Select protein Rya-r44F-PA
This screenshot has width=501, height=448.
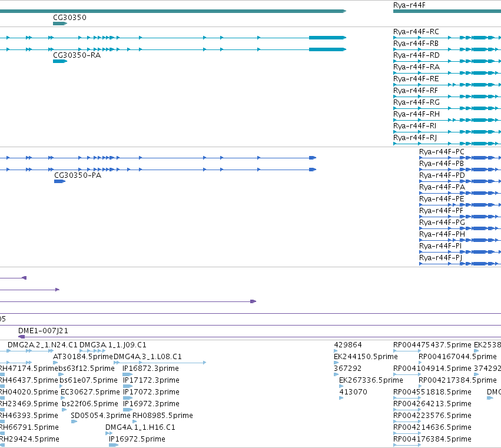pos(442,187)
